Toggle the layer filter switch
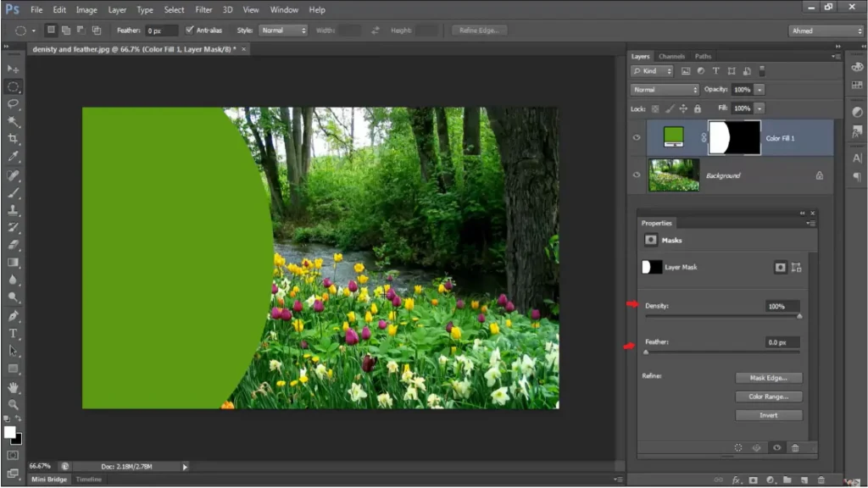The image size is (868, 488). (x=762, y=71)
